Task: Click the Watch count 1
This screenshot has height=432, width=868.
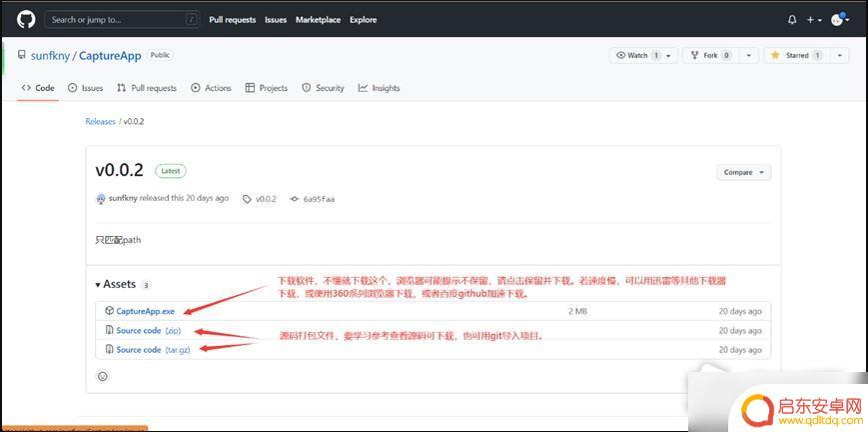Action: 655,55
